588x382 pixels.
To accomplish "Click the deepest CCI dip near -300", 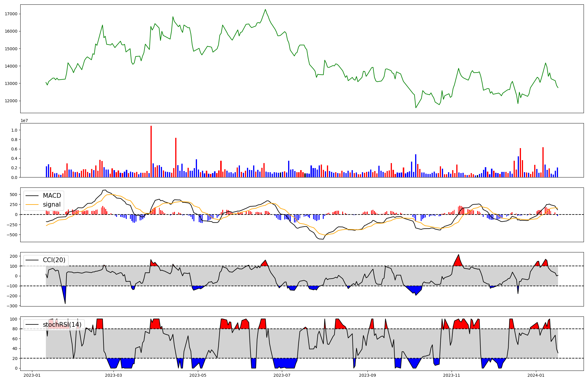I will (x=65, y=303).
